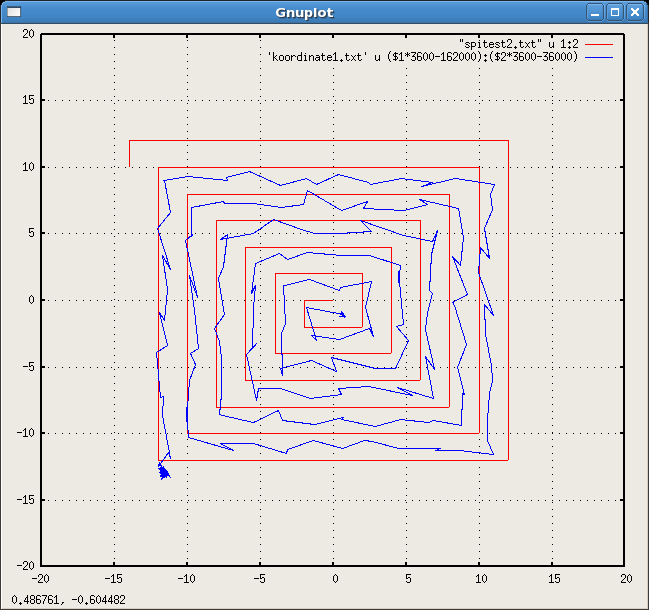Click the y-axis label -20
This screenshot has height=610, width=649.
pos(26,565)
